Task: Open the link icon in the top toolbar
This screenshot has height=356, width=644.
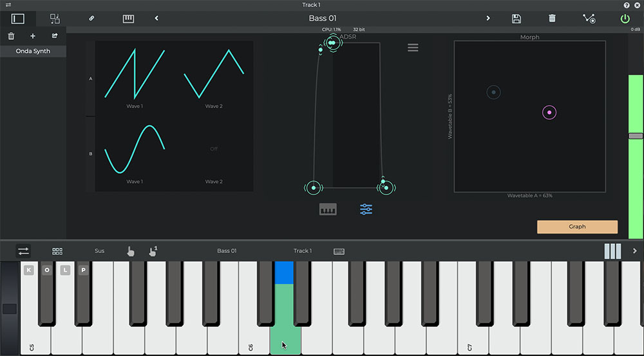Action: (91, 19)
